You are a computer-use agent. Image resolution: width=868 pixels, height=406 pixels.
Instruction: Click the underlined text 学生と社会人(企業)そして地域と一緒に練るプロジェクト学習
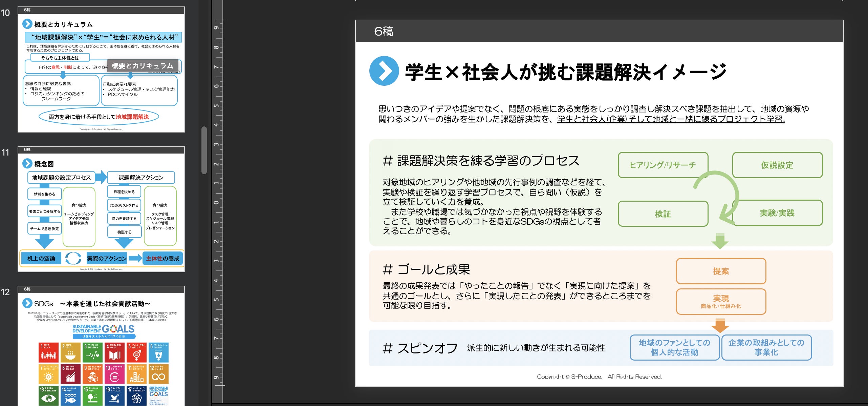click(x=670, y=119)
